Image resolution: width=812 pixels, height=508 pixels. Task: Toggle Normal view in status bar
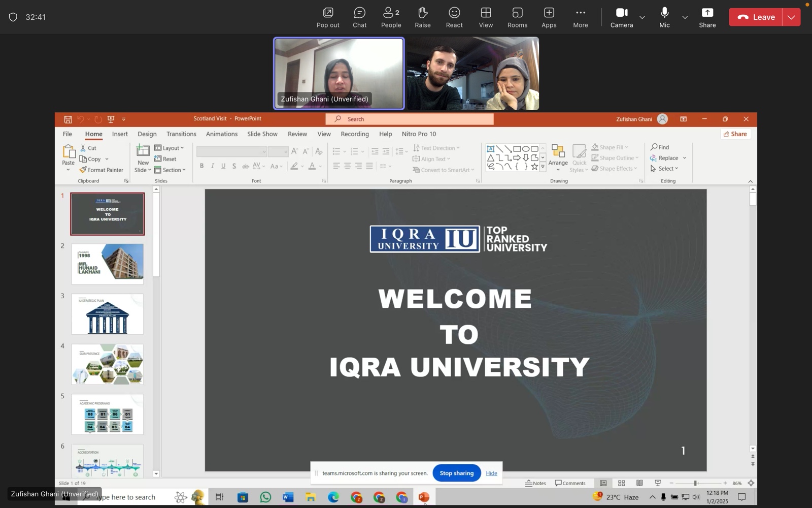603,483
